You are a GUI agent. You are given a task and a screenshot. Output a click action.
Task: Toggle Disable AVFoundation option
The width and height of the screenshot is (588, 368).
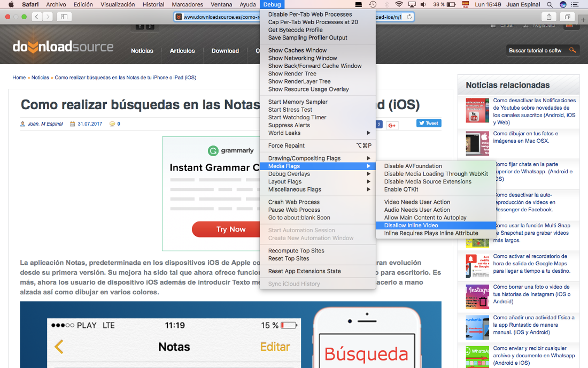(x=435, y=166)
